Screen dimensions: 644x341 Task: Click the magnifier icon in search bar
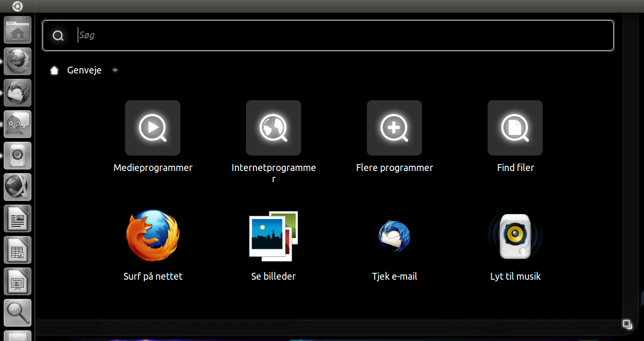[58, 36]
